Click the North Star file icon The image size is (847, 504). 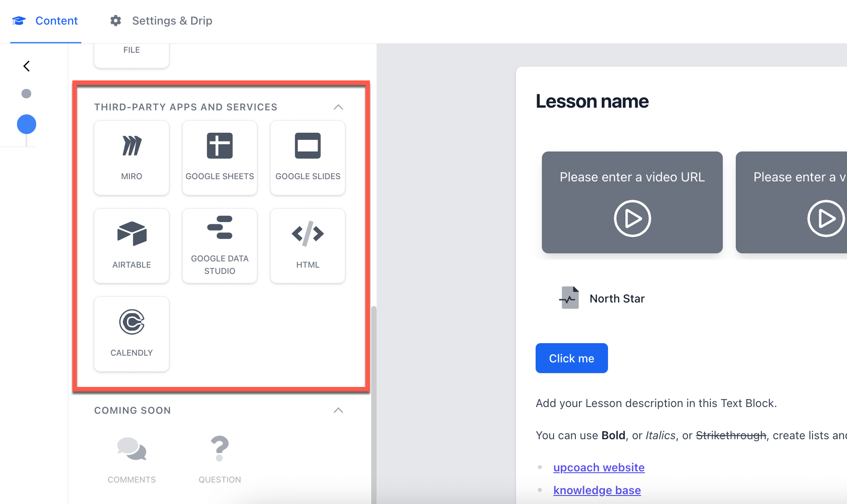click(568, 298)
